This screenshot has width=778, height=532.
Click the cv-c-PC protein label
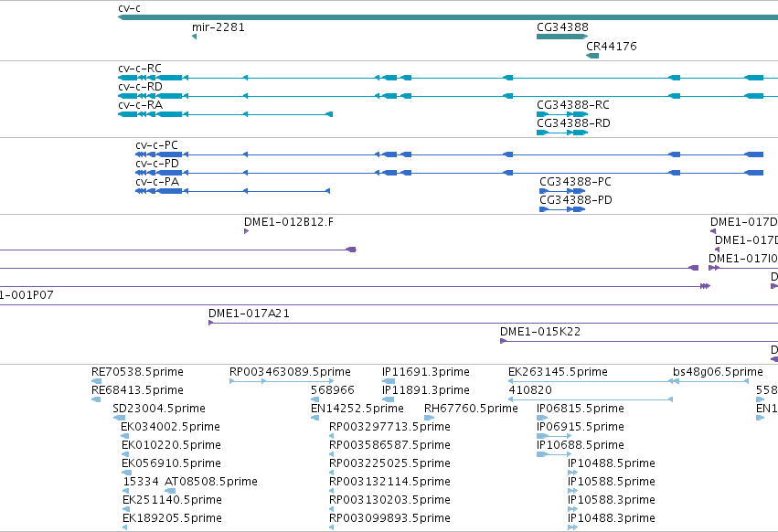[x=157, y=145]
